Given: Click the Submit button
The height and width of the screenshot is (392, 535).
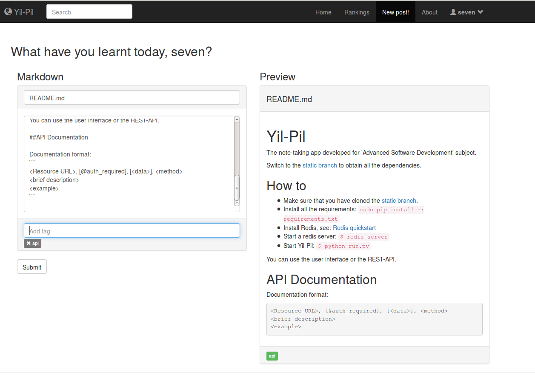Looking at the screenshot, I should [x=32, y=267].
